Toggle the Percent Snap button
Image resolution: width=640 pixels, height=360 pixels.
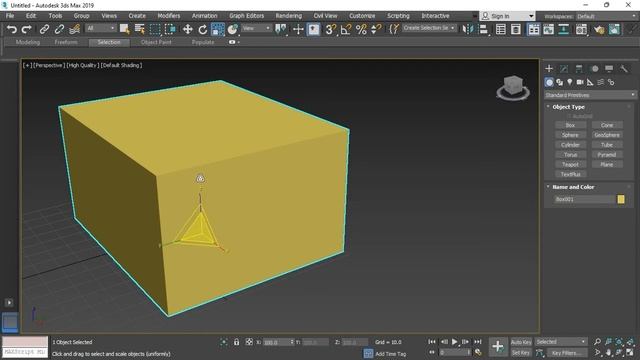[x=361, y=29]
